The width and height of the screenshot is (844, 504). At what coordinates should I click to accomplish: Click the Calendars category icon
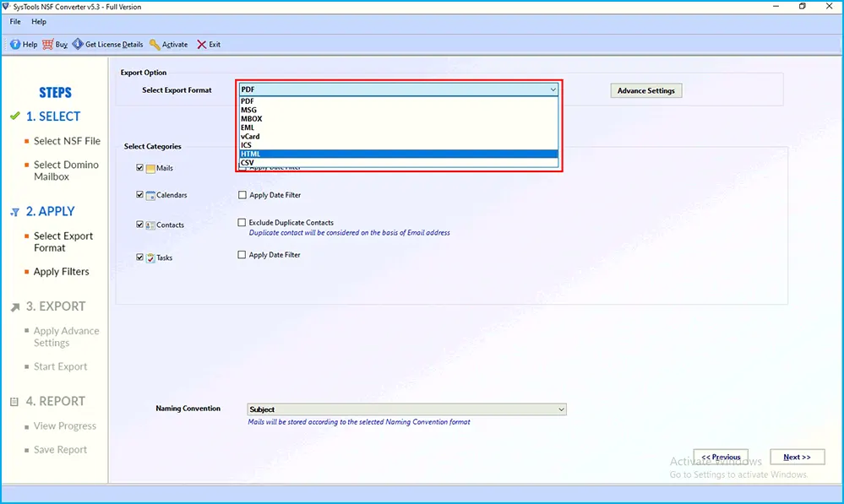pyautogui.click(x=150, y=195)
